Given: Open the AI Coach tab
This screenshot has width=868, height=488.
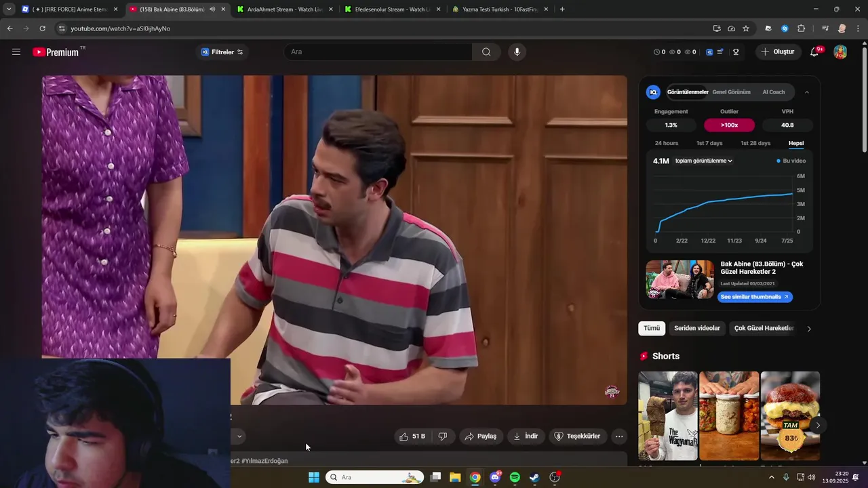Looking at the screenshot, I should click(x=774, y=92).
